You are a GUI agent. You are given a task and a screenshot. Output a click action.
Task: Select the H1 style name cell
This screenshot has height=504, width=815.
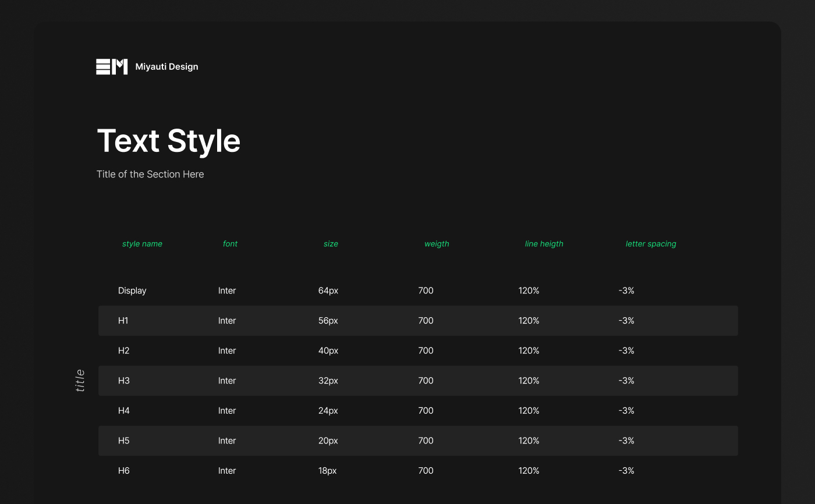tap(123, 321)
